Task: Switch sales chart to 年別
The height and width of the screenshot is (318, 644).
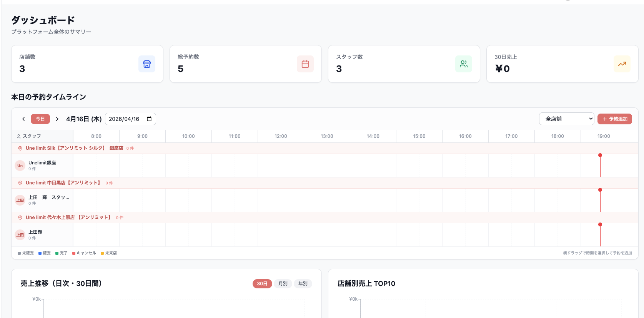Action: (303, 284)
